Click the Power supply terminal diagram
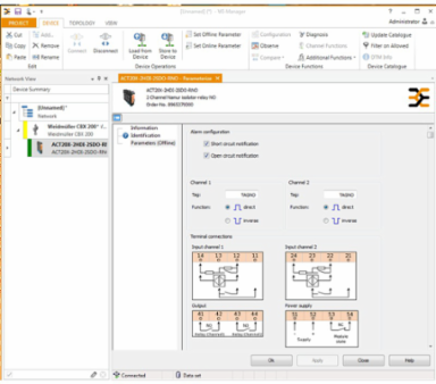Image resolution: width=436 pixels, height=384 pixels. point(322,329)
